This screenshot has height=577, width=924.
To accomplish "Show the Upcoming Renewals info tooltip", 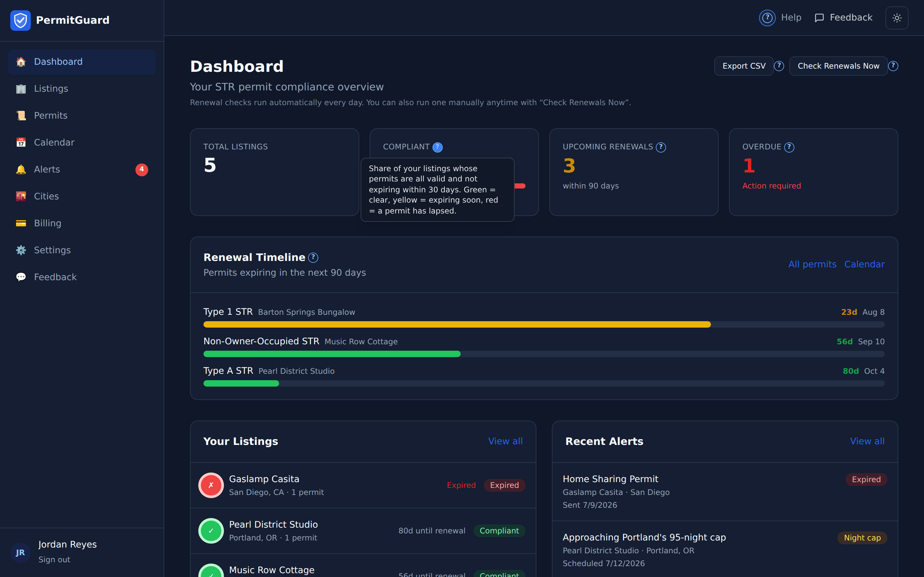I will point(661,147).
